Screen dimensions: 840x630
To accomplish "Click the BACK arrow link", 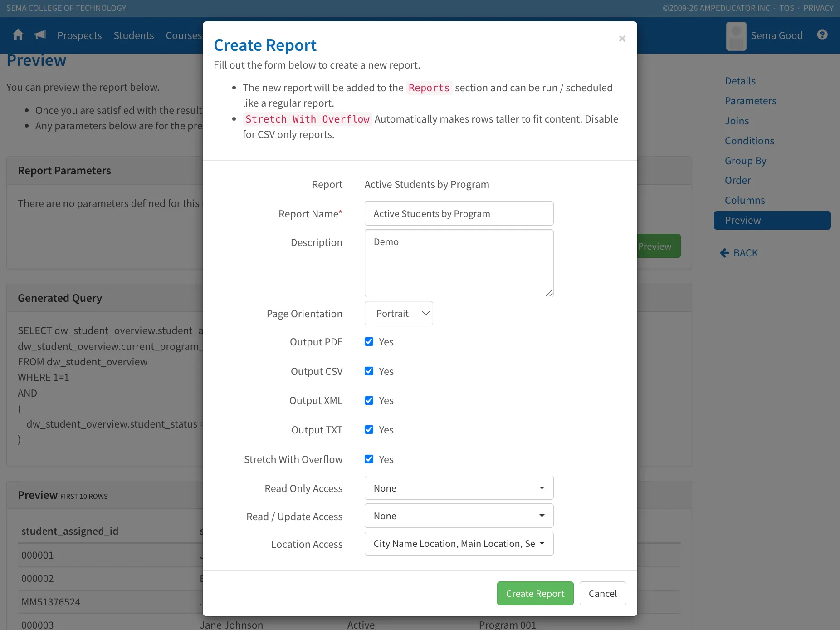I will [x=739, y=253].
